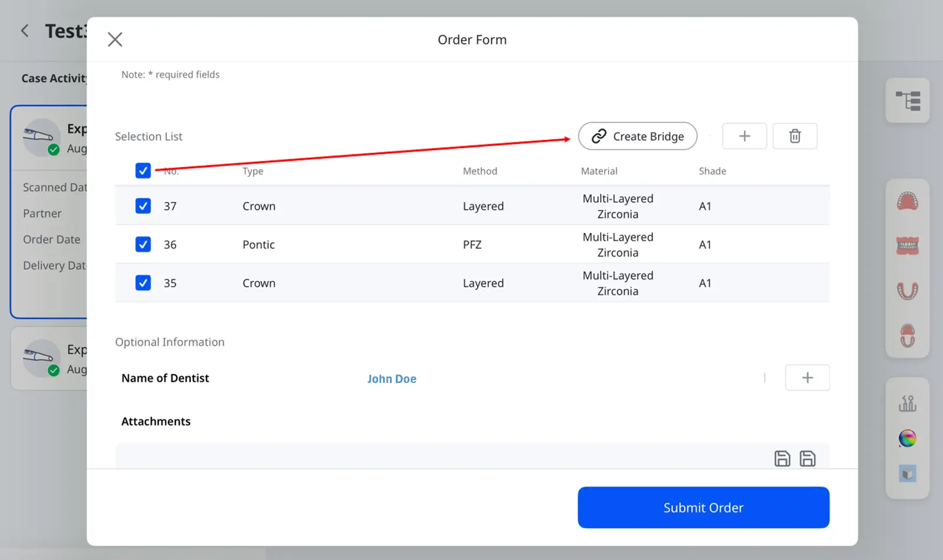
Task: Open the John Doe dentist name
Action: coord(392,379)
